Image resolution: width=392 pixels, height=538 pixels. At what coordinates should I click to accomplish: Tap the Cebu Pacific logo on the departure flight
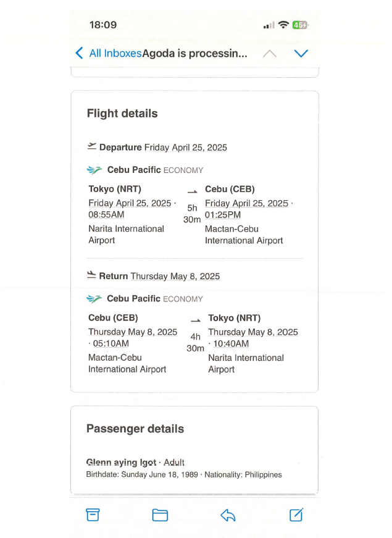click(x=94, y=170)
